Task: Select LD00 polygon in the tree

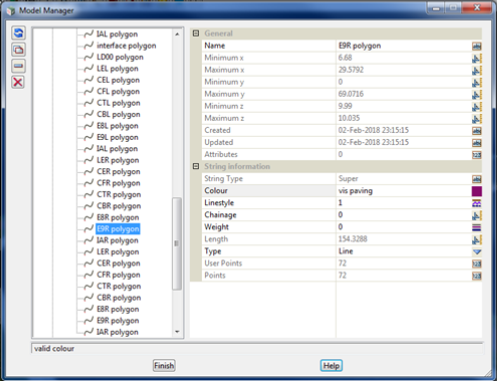Action: point(120,57)
